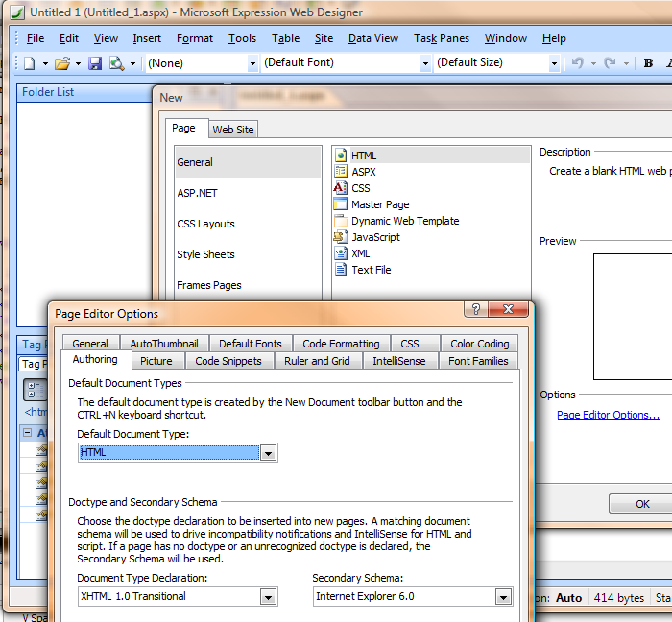The image size is (672, 622).
Task: Click the JavaScript file icon
Action: point(340,237)
